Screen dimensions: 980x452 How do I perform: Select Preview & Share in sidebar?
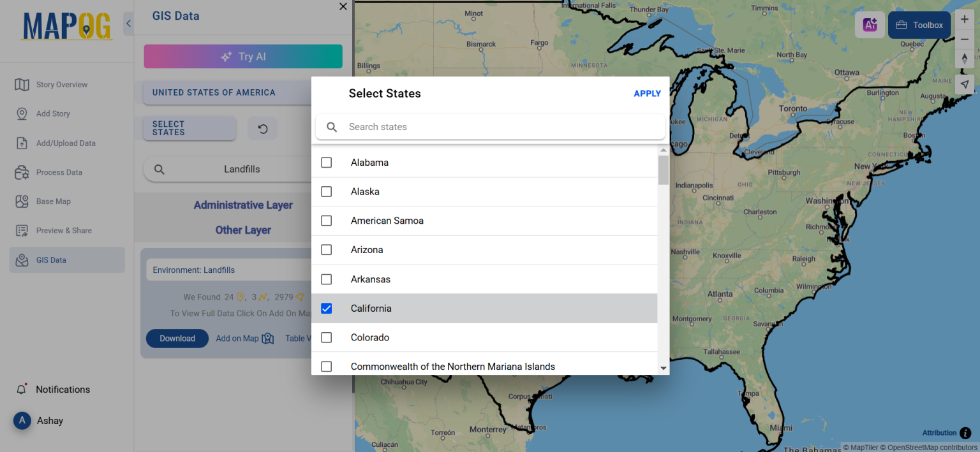(x=63, y=230)
